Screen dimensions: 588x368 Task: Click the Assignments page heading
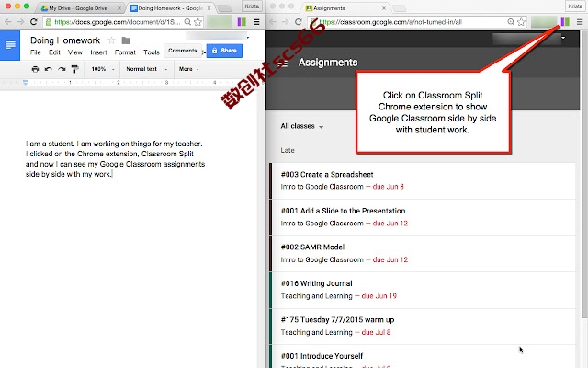click(x=328, y=63)
